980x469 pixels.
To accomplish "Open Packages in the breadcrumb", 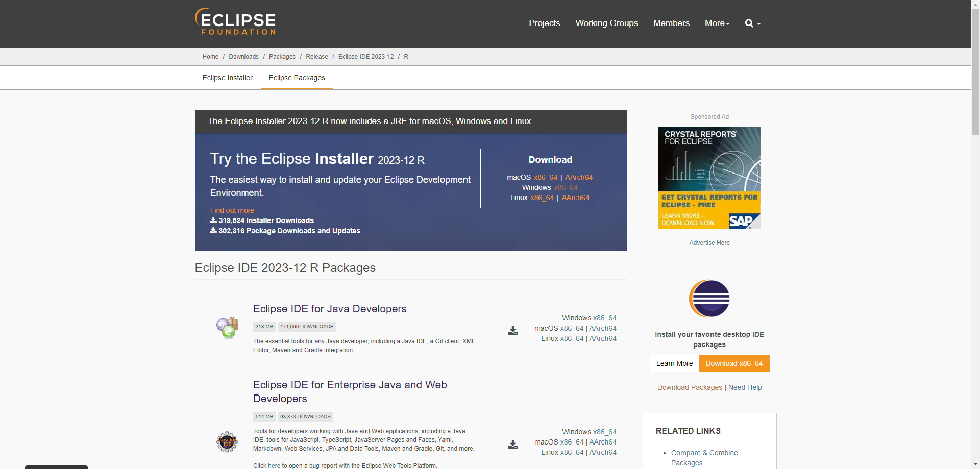I will click(282, 57).
